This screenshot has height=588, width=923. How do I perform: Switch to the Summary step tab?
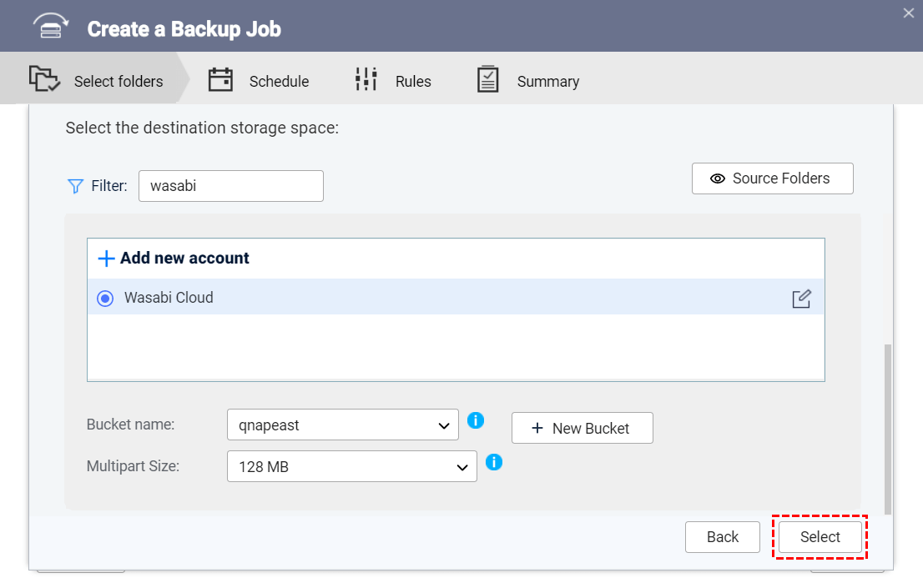pyautogui.click(x=547, y=82)
